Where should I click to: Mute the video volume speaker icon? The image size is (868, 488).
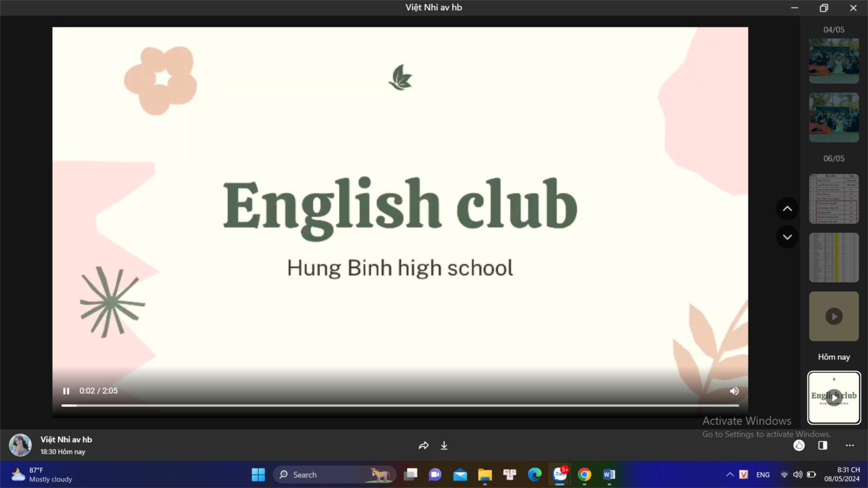click(734, 391)
